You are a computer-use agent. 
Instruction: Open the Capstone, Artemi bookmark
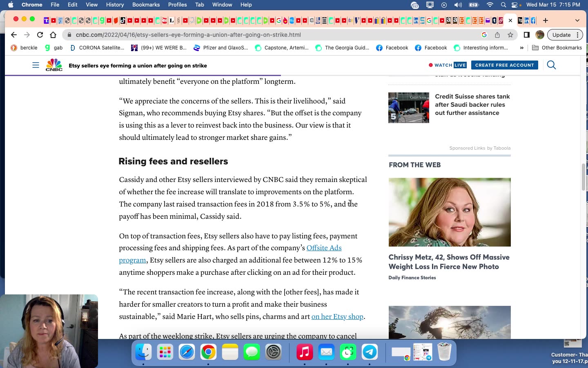[x=282, y=48]
